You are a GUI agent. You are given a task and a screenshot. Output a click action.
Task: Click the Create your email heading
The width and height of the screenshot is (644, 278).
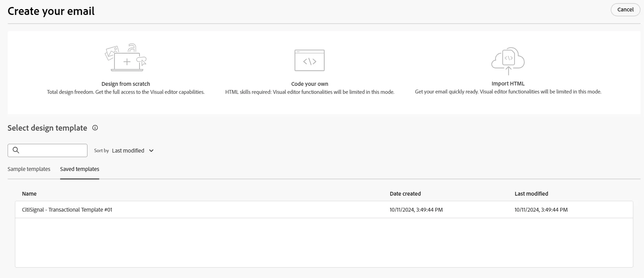click(51, 11)
